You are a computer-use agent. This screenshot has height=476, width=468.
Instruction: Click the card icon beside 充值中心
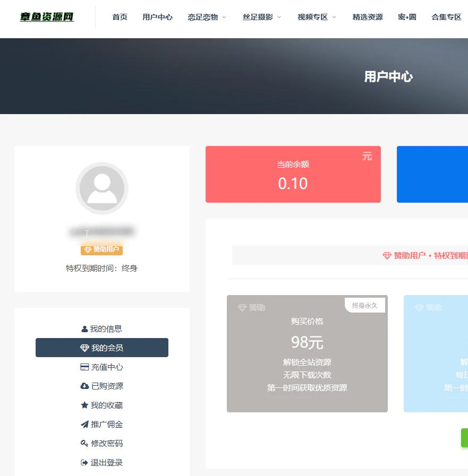84,367
